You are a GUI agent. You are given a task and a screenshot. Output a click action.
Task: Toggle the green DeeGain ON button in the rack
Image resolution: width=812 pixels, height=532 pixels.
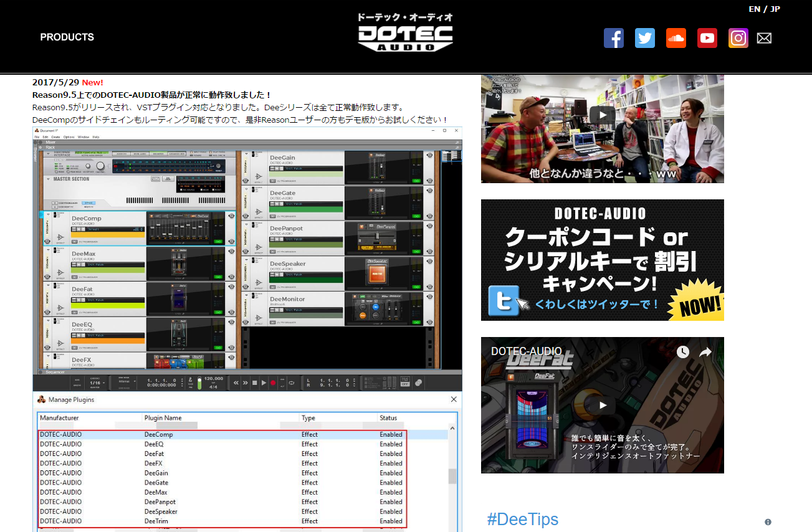point(417,181)
